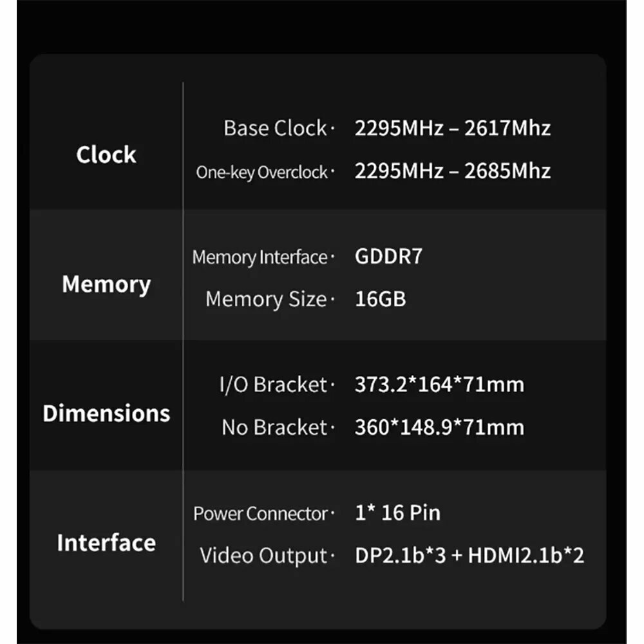Click the Memory Size label
Image resolution: width=644 pixels, height=644 pixels.
coord(266,299)
